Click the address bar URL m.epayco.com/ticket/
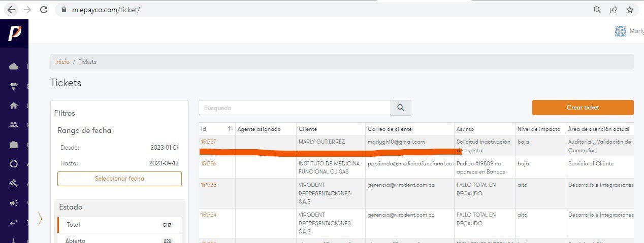Screen dimensions: 644x243 [105, 10]
